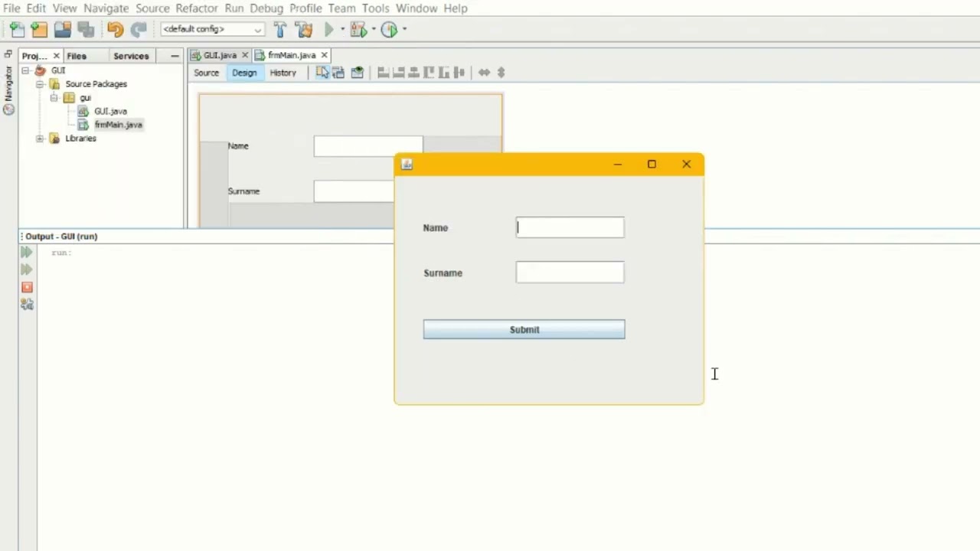Screen dimensions: 980x551
Task: Collapse the Source Packages node
Action: pos(40,84)
